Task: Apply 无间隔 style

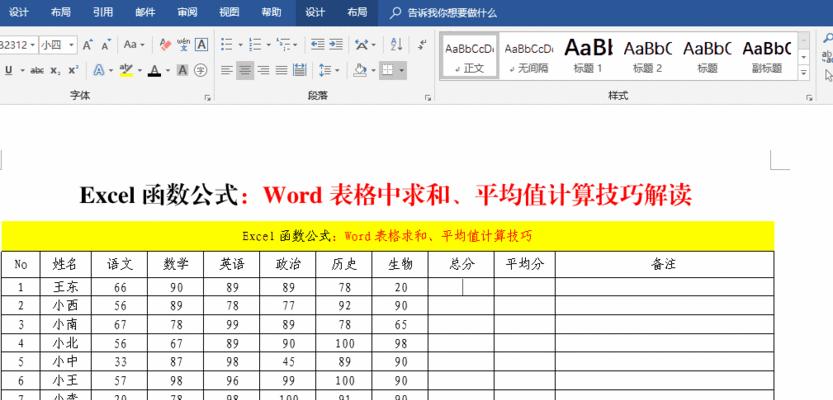Action: (529, 55)
